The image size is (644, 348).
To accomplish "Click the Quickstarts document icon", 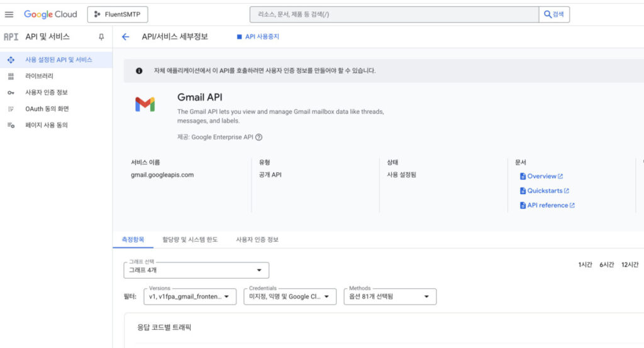I will click(x=523, y=191).
